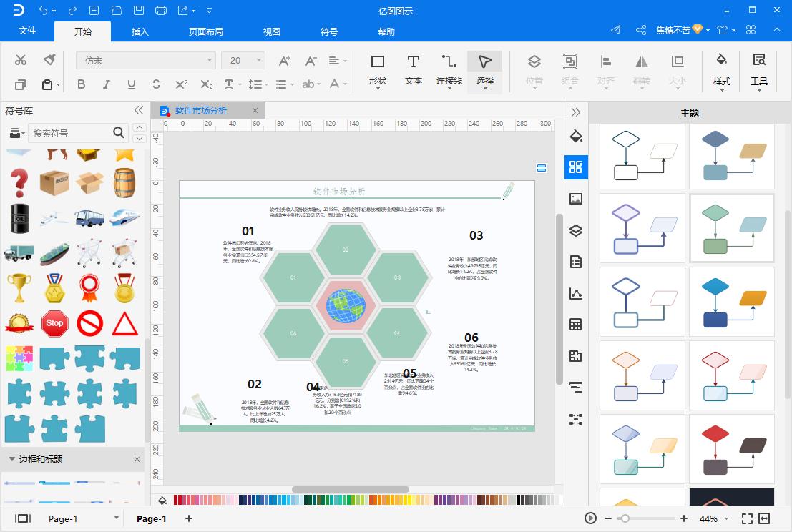The width and height of the screenshot is (792, 532).
Task: Click the symbol search input field
Action: (70, 133)
